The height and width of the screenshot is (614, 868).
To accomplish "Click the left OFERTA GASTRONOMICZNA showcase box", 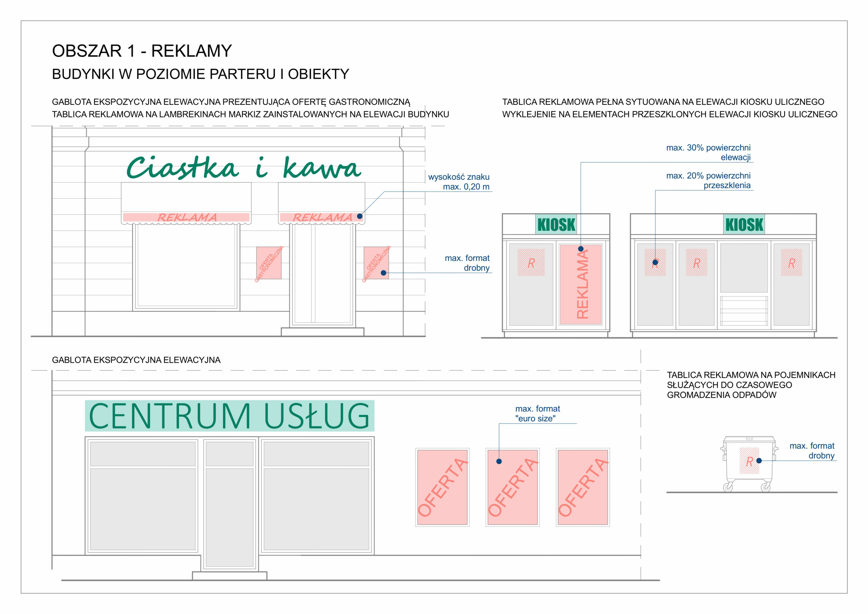I will coord(269,263).
